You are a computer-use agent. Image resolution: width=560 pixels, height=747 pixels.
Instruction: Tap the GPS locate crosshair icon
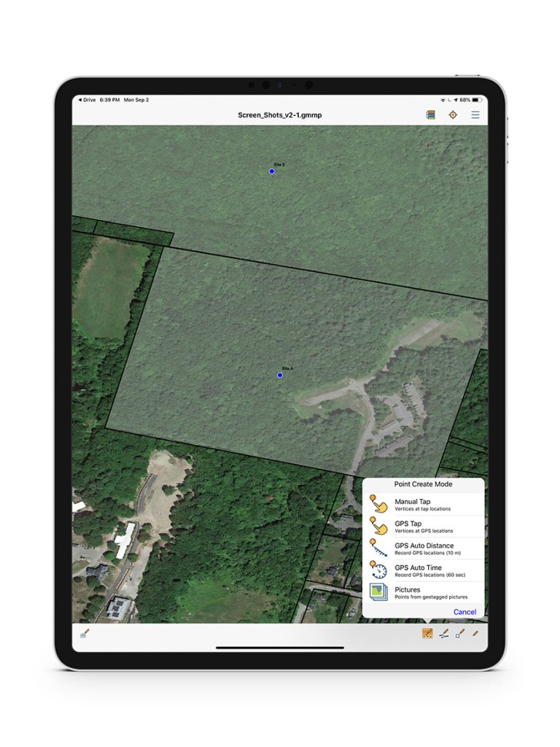tap(453, 115)
